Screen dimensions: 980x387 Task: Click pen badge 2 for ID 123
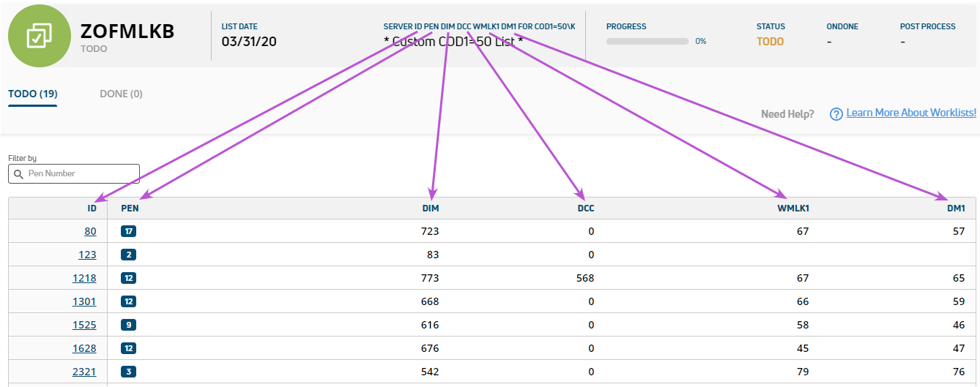point(129,255)
